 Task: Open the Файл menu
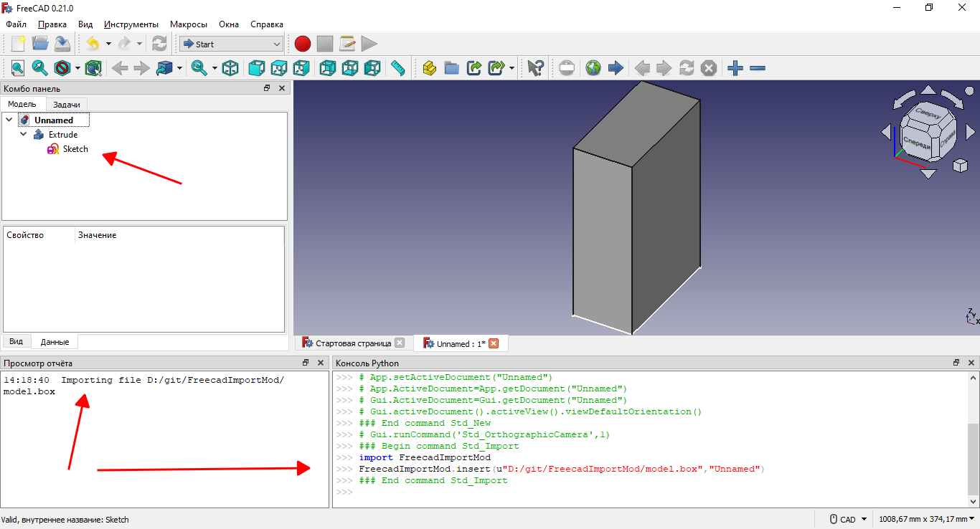pos(16,24)
